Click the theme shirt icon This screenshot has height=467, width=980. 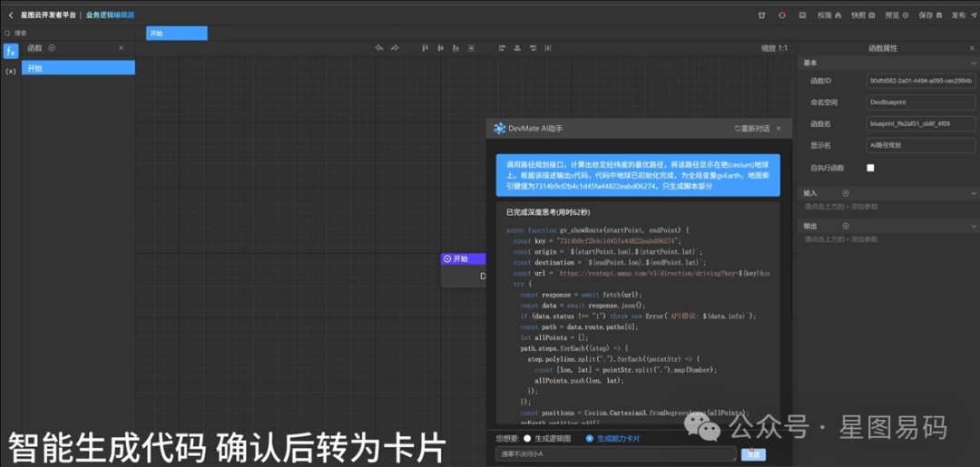(761, 15)
